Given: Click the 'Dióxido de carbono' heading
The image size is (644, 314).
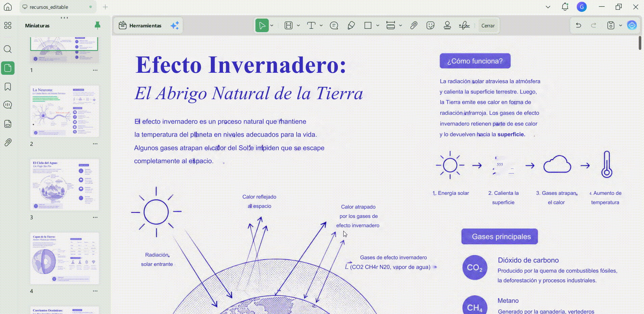Looking at the screenshot, I should (528, 260).
